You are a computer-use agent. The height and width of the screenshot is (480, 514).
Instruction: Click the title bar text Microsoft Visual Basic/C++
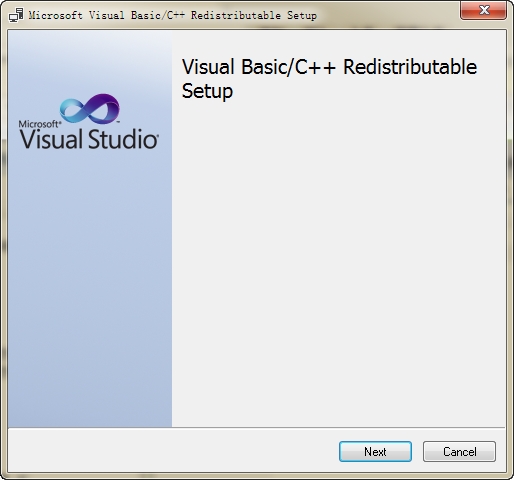[x=107, y=15]
